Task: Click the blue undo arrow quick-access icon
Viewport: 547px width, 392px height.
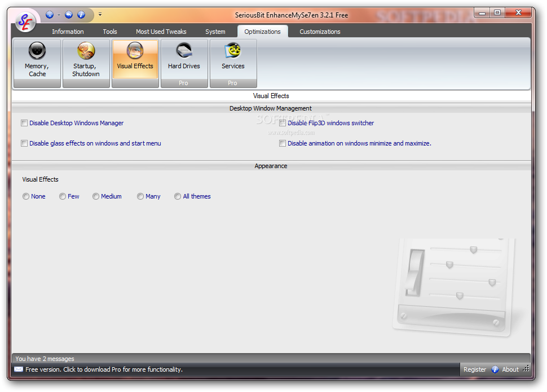Action: (69, 15)
